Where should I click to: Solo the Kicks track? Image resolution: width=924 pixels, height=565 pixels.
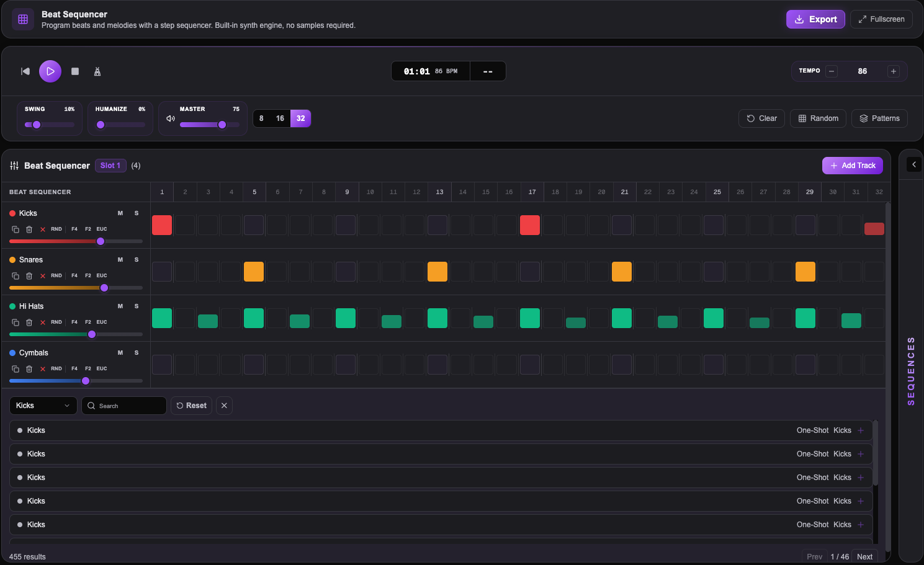pyautogui.click(x=137, y=213)
